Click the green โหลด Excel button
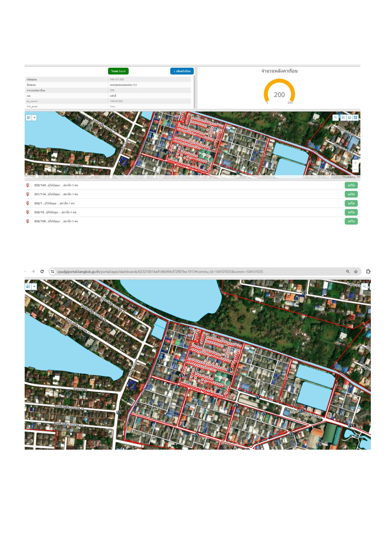The height and width of the screenshot is (555, 392). coord(118,71)
